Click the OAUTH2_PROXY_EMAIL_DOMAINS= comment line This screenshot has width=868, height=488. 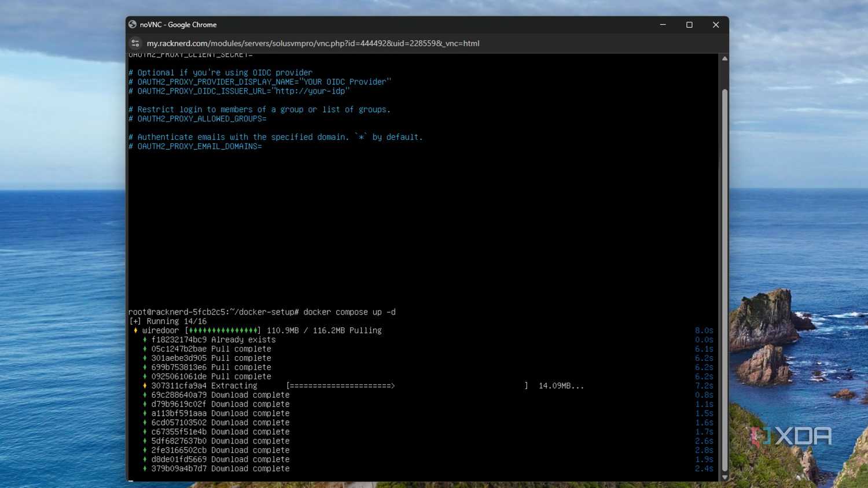click(x=195, y=147)
